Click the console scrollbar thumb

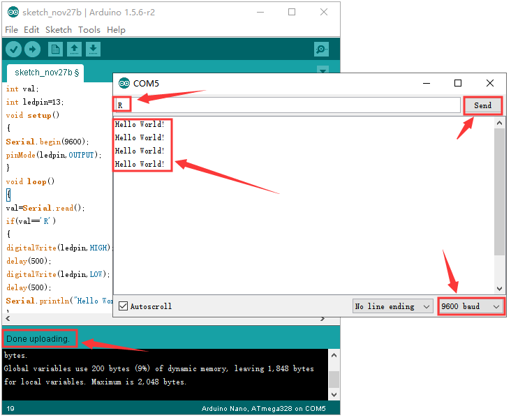pos(334,380)
